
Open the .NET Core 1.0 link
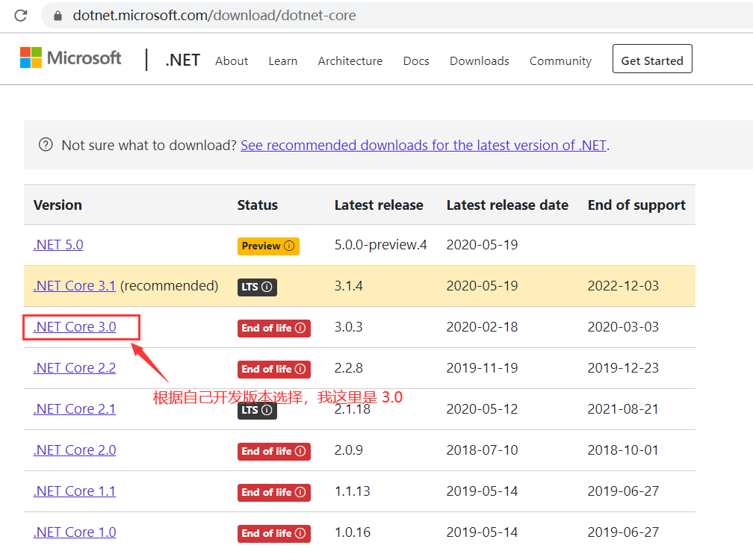coord(75,532)
